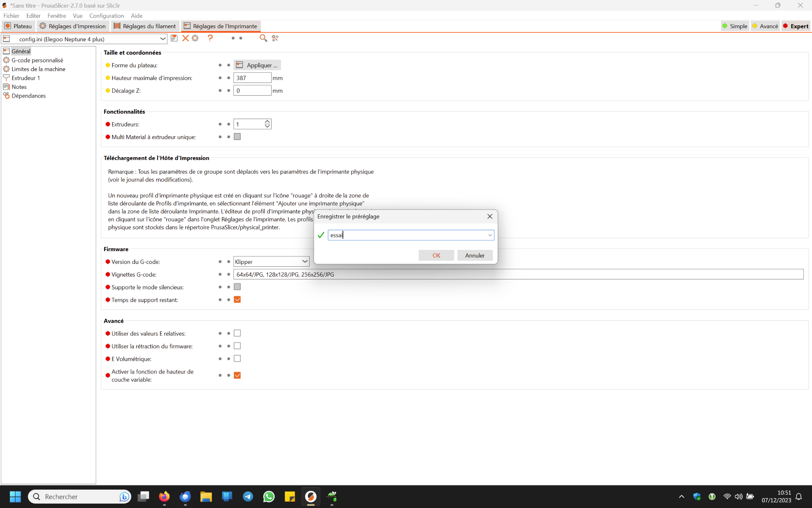The width and height of the screenshot is (812, 508).
Task: Click the orange question mark help icon
Action: point(210,38)
